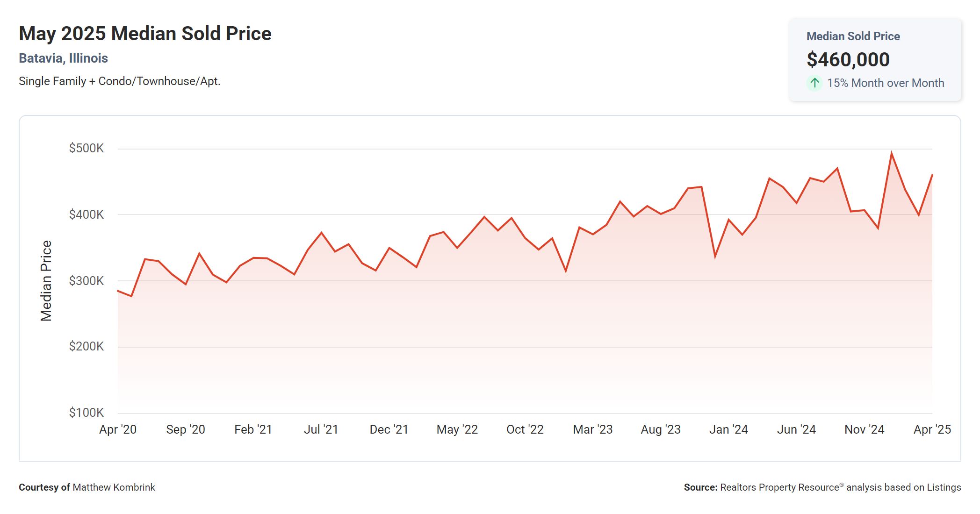Image resolution: width=980 pixels, height=514 pixels.
Task: Click the $500K y-axis label
Action: [x=86, y=148]
